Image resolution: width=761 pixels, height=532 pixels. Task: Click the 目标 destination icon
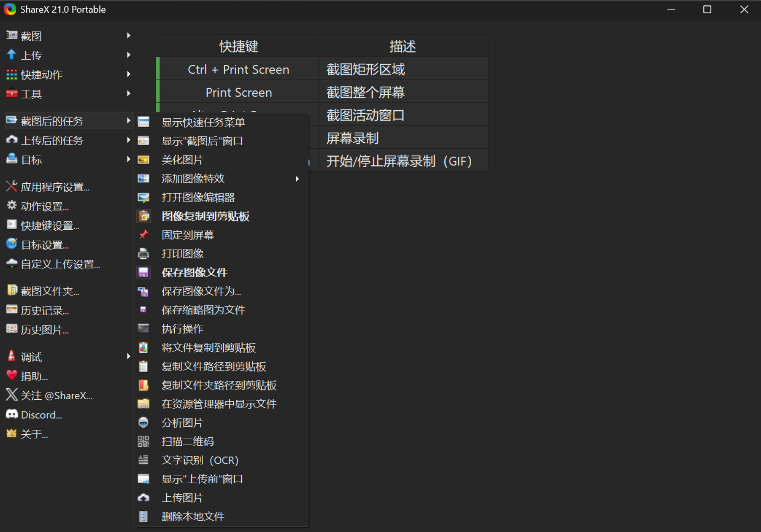[x=12, y=159]
